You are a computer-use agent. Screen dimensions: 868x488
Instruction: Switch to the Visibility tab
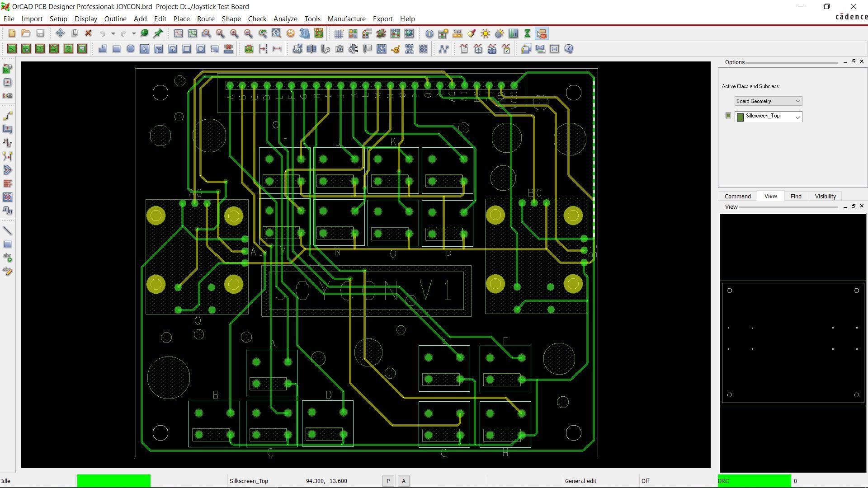click(x=825, y=196)
